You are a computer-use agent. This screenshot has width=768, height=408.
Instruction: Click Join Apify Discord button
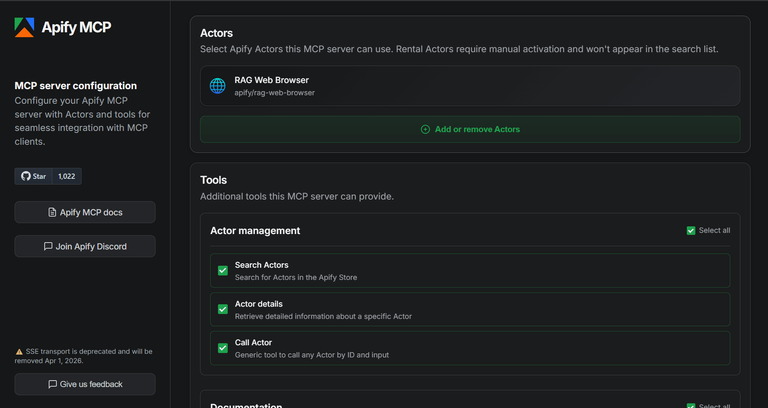pyautogui.click(x=85, y=246)
